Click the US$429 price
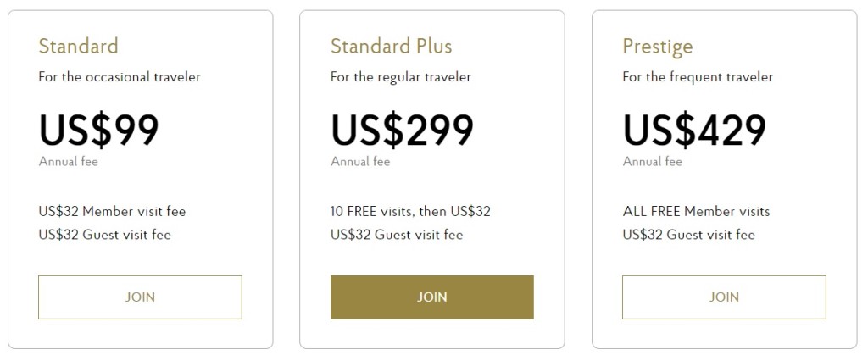This screenshot has width=868, height=361. coord(694,130)
